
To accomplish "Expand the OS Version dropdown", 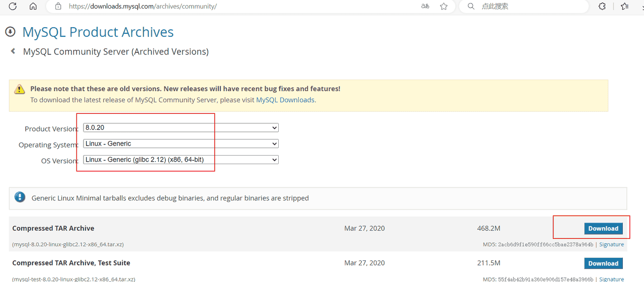I will [181, 160].
